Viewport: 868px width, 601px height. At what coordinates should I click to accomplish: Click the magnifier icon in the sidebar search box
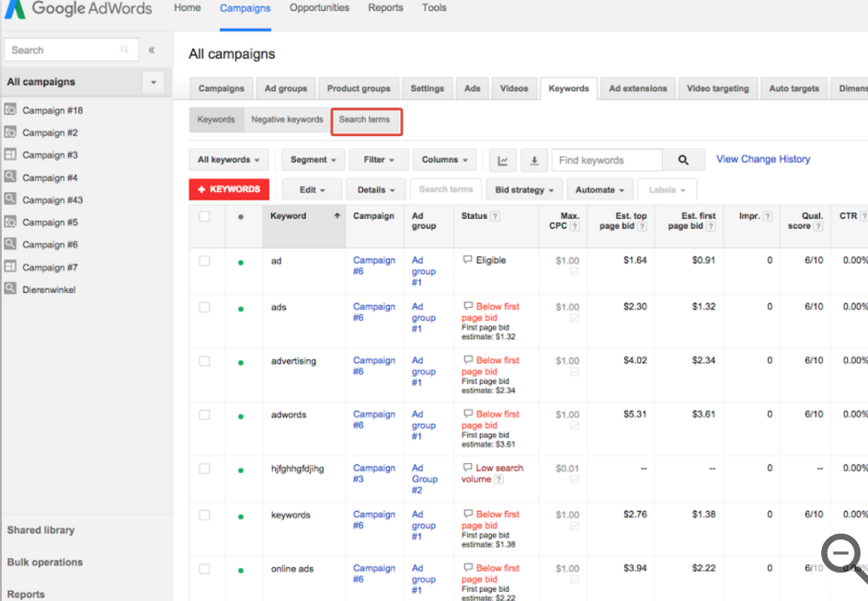tap(124, 50)
